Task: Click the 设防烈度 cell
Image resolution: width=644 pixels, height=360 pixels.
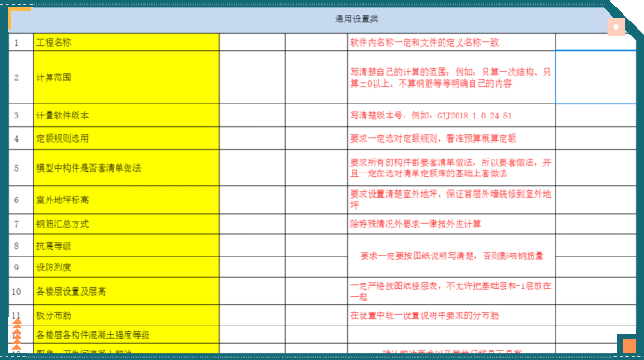Action: click(126, 267)
